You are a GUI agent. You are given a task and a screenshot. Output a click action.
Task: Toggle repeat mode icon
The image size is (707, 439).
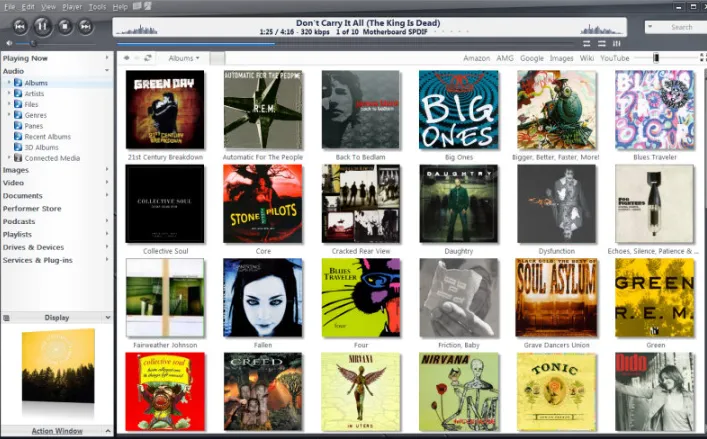coord(586,44)
